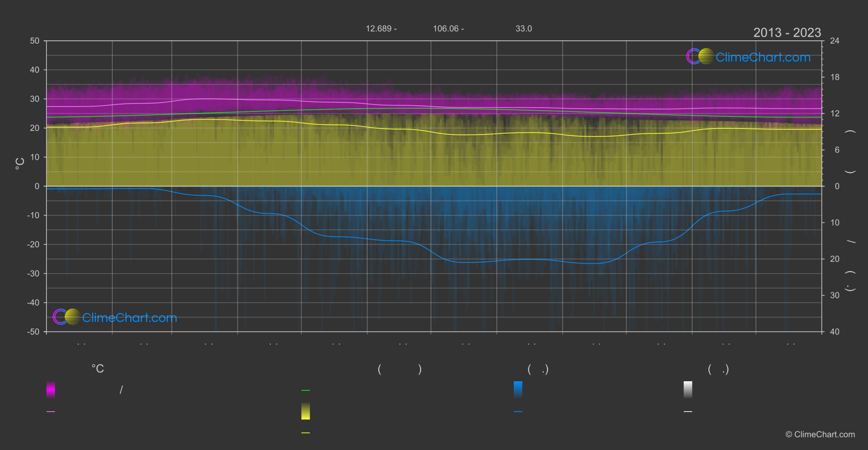Select the magenta gradient legend swatch
This screenshot has height=450, width=868.
(x=51, y=389)
